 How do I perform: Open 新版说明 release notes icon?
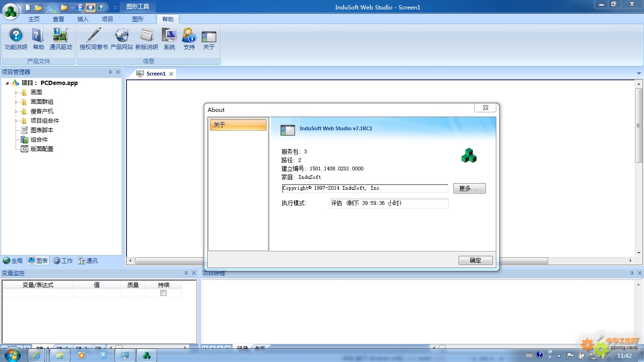coord(147,39)
